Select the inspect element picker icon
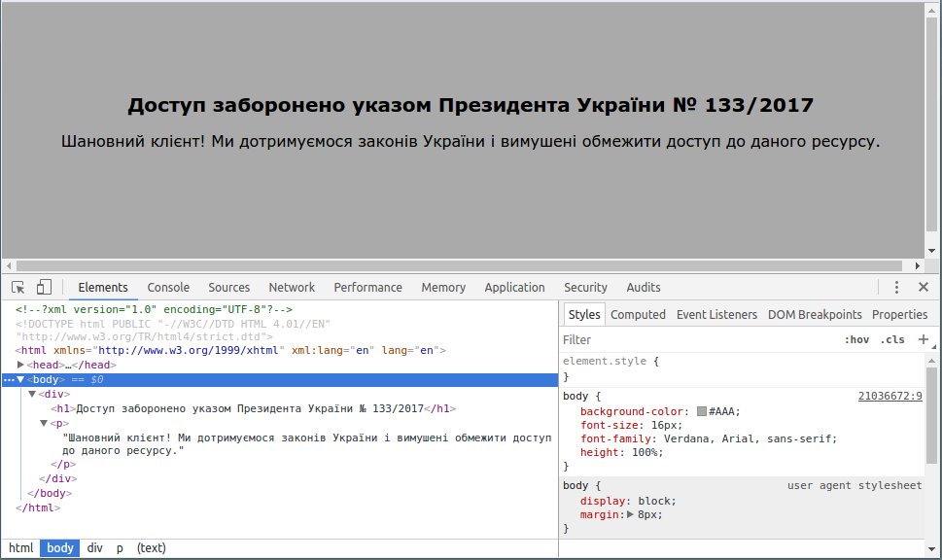The image size is (942, 560). 16,287
